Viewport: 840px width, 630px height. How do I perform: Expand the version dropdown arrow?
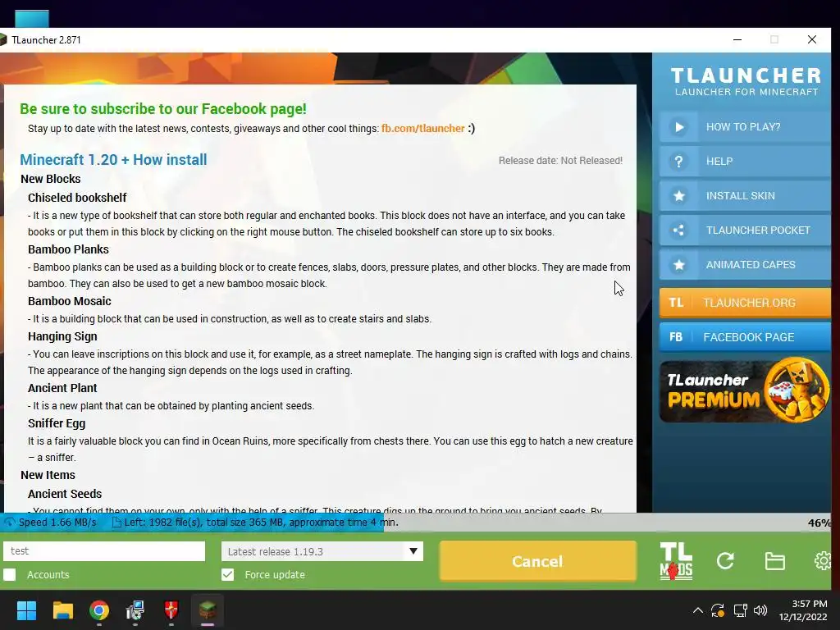pos(413,551)
